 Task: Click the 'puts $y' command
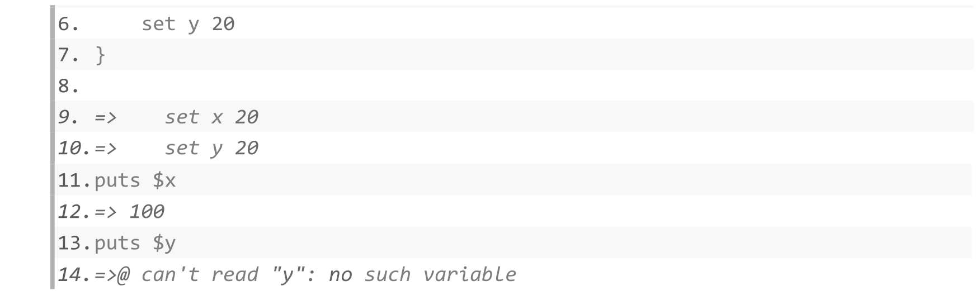coord(135,244)
